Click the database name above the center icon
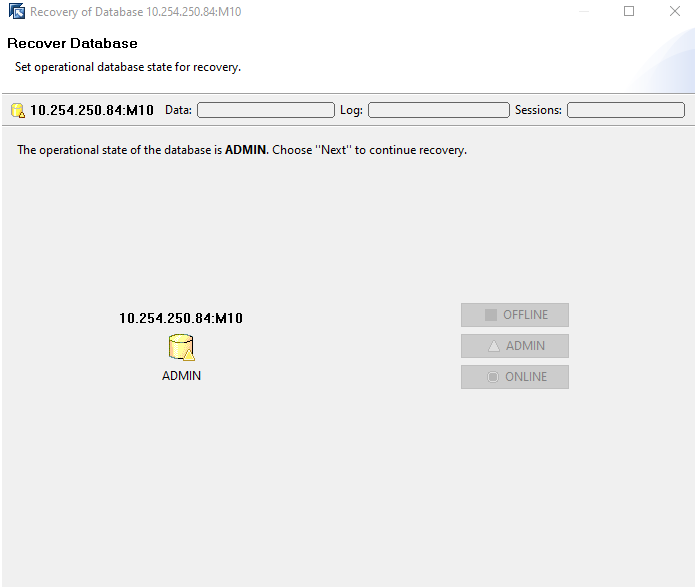The image size is (696, 587). coord(181,318)
